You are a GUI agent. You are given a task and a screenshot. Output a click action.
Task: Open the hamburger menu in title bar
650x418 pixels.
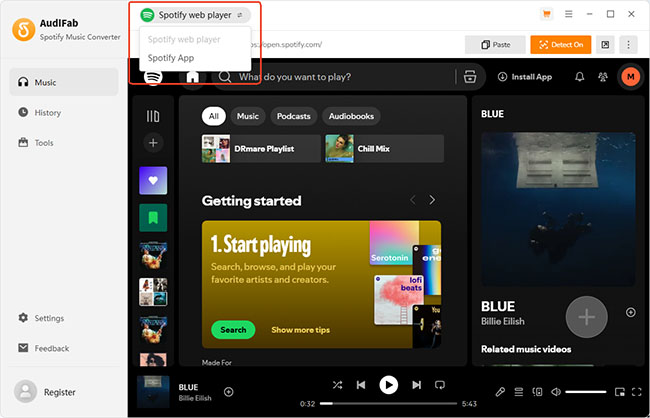[x=568, y=14]
